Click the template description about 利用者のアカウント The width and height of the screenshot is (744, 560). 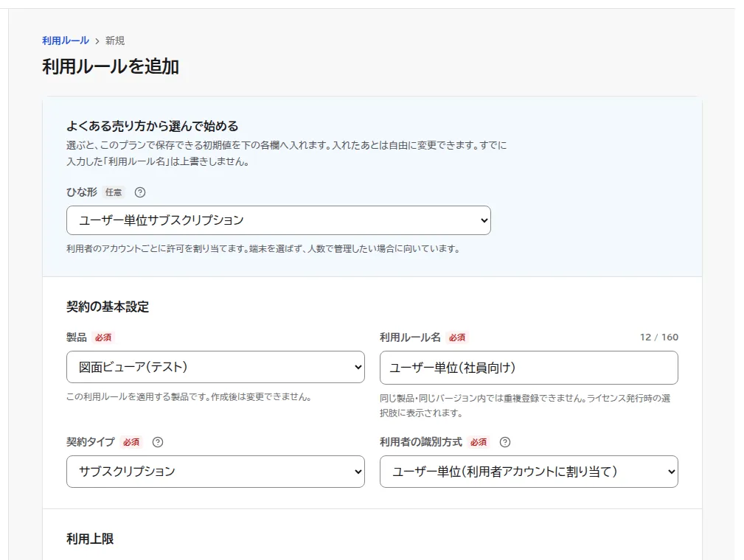264,249
